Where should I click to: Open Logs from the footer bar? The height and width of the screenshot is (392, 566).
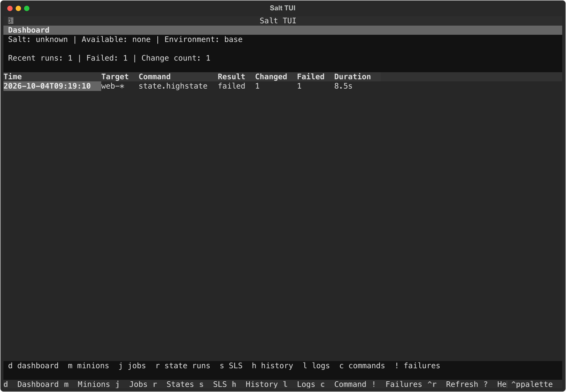coord(299,384)
